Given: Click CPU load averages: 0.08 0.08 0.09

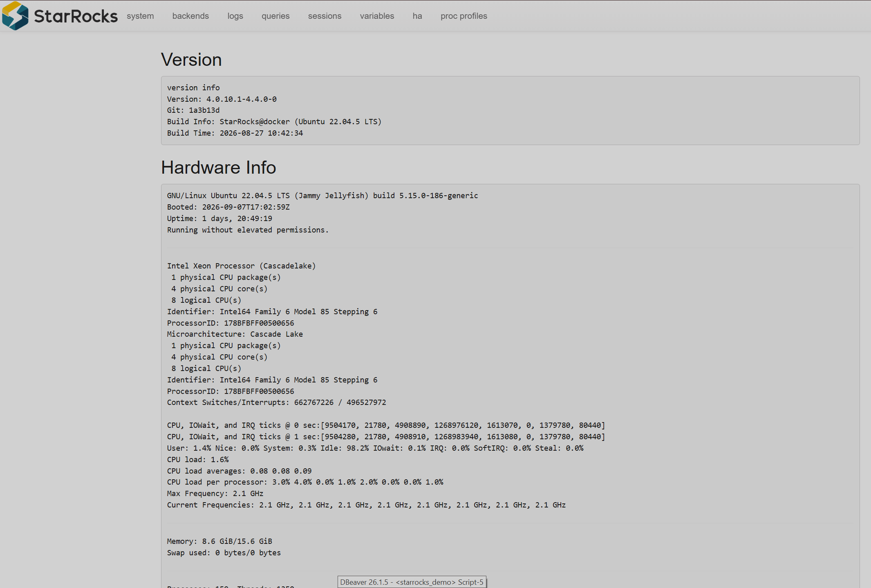Looking at the screenshot, I should tap(239, 471).
